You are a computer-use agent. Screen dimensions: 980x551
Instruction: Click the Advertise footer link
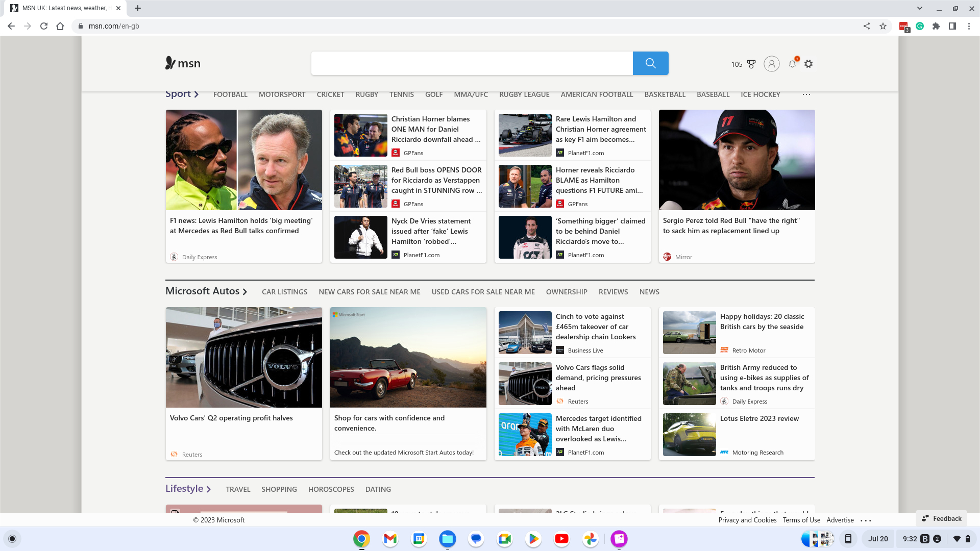pos(840,520)
